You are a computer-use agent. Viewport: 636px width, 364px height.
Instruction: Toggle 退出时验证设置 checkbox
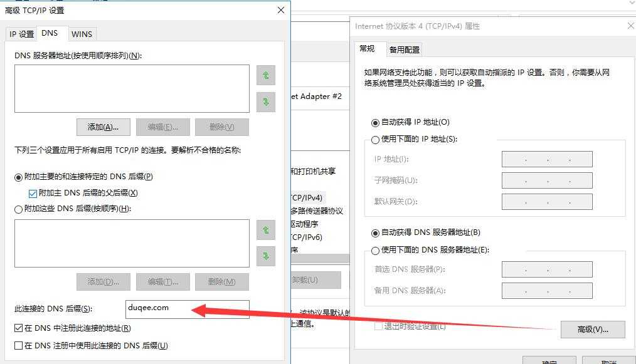410,326
